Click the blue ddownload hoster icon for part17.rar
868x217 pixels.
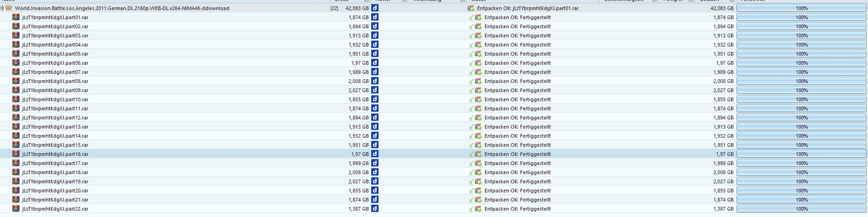(375, 163)
